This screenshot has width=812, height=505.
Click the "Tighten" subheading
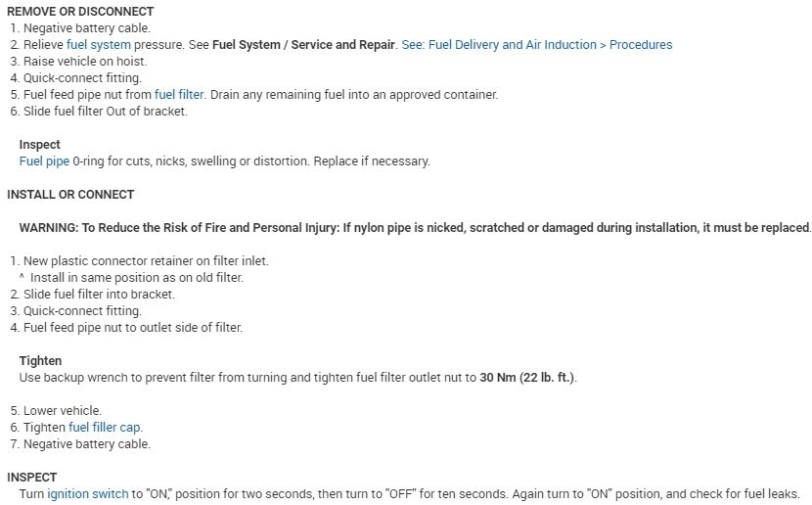[40, 361]
